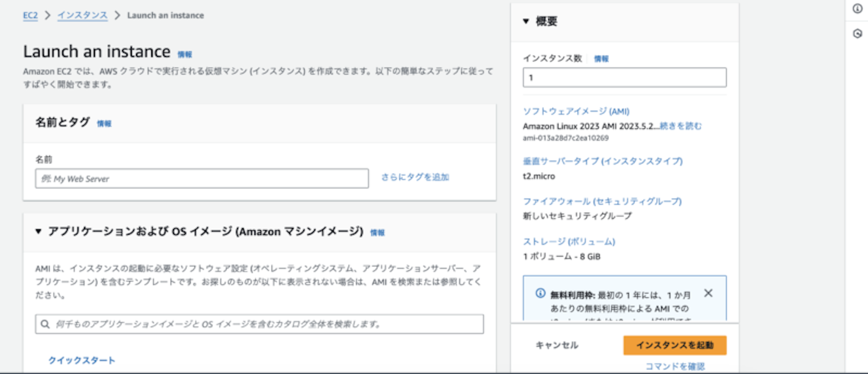Image resolution: width=868 pixels, height=374 pixels.
Task: Click the キャンセル button
Action: tap(557, 345)
